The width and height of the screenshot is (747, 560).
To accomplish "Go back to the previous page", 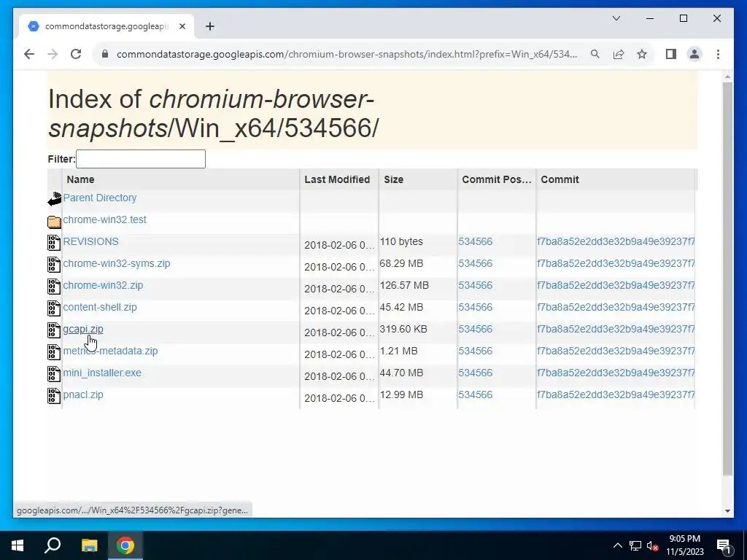I will [29, 54].
